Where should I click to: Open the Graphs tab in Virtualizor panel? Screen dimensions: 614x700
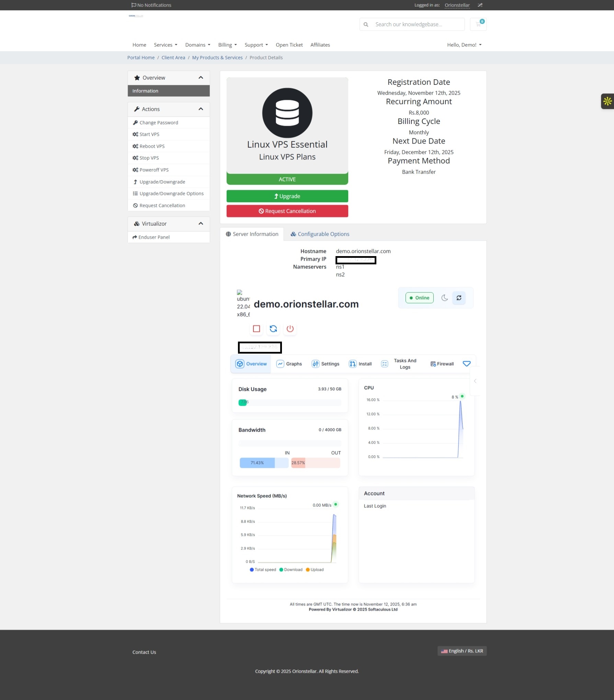[x=289, y=364]
